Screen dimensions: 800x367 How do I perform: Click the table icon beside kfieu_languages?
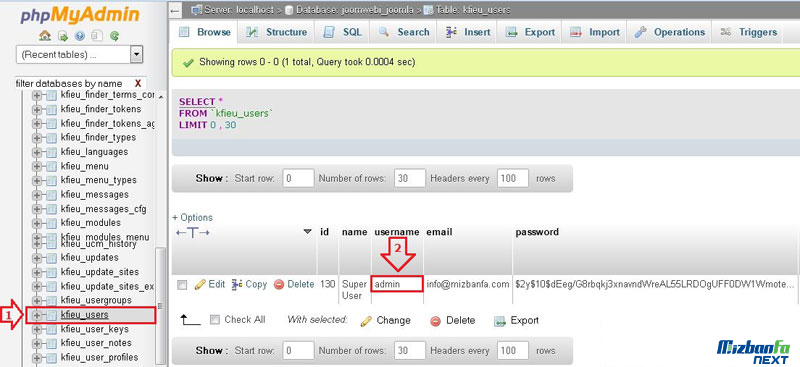[x=52, y=152]
